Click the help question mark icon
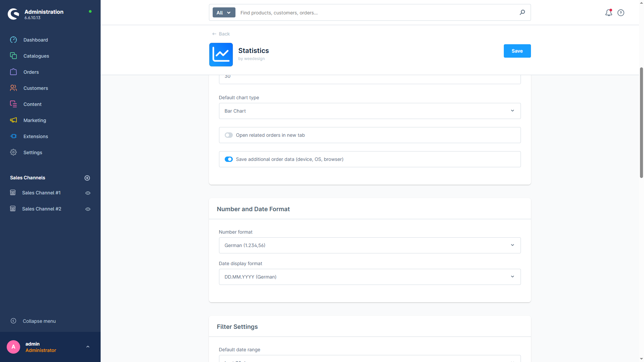This screenshot has width=644, height=362. pyautogui.click(x=621, y=13)
